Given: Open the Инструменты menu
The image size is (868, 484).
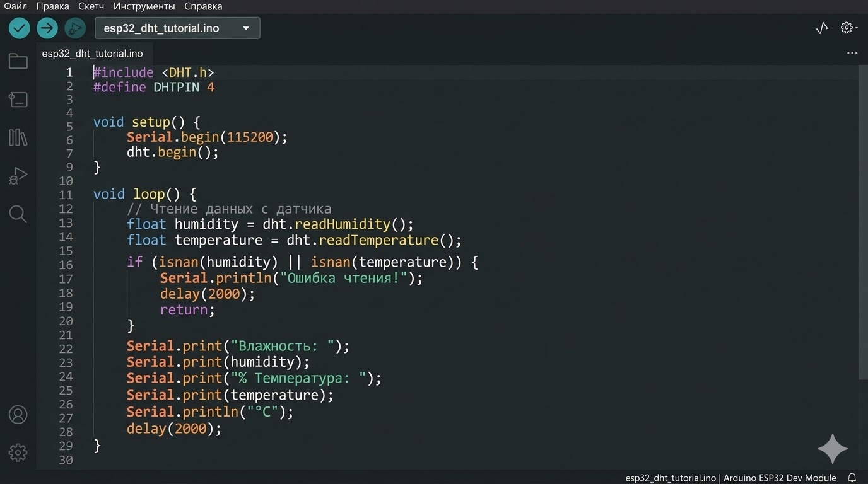Looking at the screenshot, I should click(x=144, y=6).
